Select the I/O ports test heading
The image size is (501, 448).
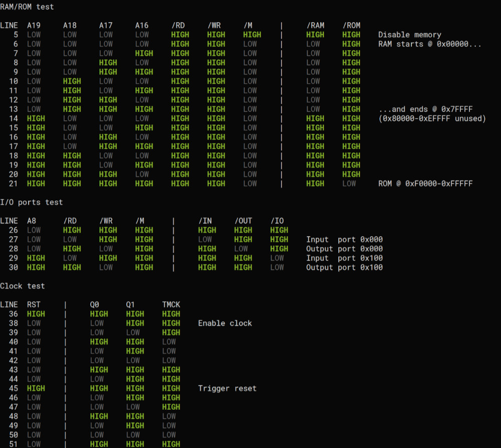(x=32, y=202)
